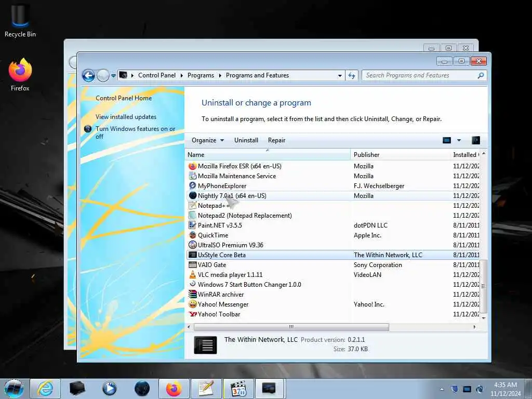Expand the arrow after Control Panel breadcrumb
532x399 pixels.
pos(181,75)
